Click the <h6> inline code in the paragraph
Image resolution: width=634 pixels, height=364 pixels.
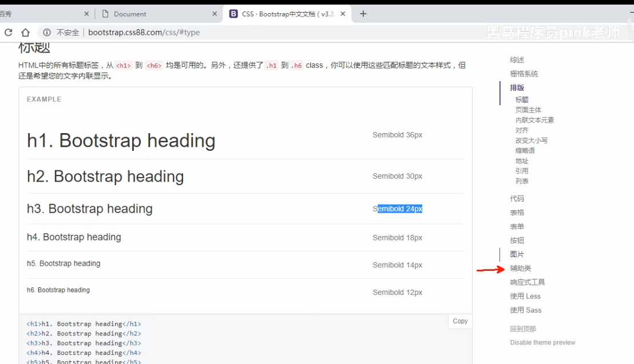point(154,66)
